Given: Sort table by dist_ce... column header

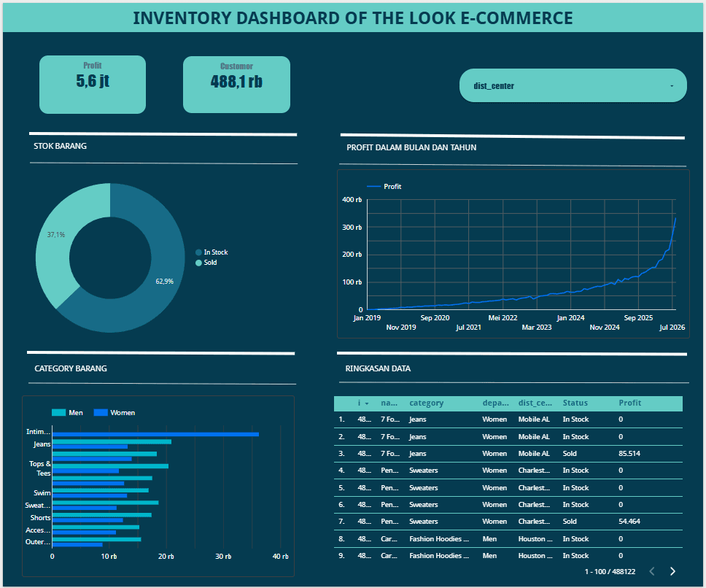Looking at the screenshot, I should 535,403.
